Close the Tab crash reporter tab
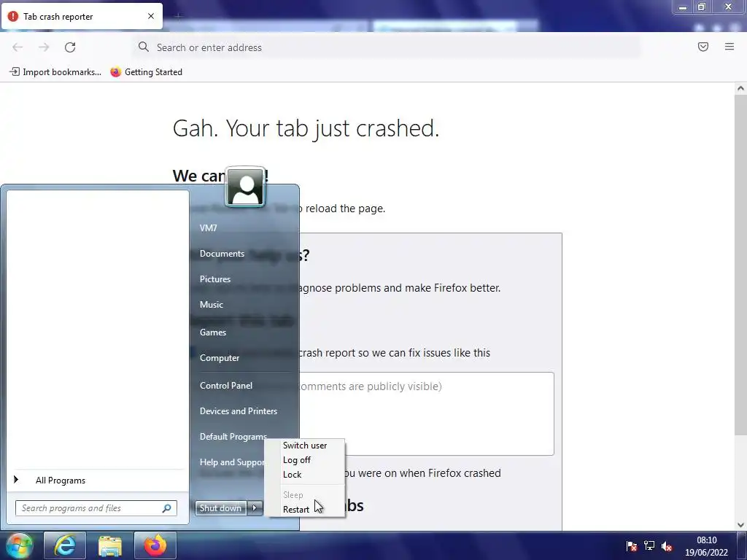The width and height of the screenshot is (747, 560). tap(151, 16)
